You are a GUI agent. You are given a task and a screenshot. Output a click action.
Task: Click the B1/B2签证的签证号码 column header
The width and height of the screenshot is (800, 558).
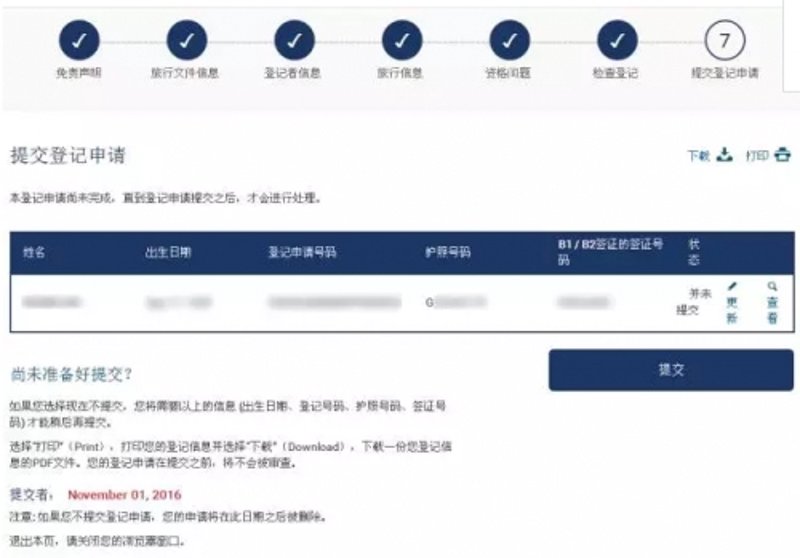[x=610, y=252]
